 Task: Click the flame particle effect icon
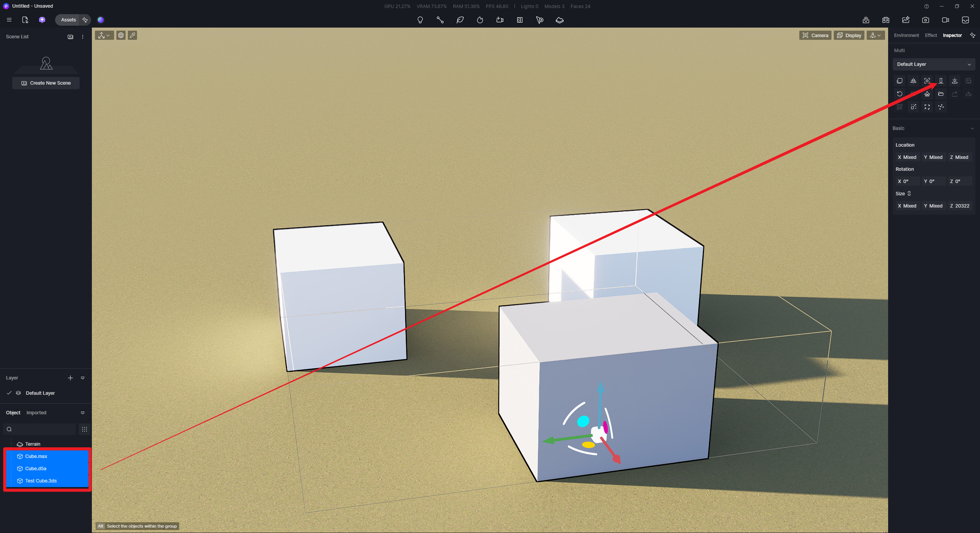point(480,20)
